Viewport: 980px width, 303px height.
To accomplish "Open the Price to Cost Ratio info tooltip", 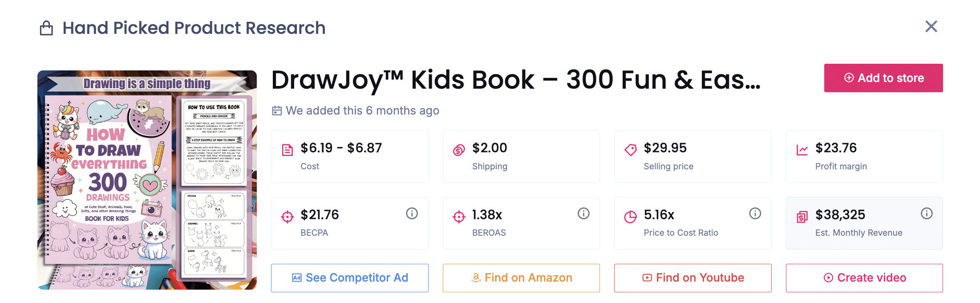I will tap(755, 213).
